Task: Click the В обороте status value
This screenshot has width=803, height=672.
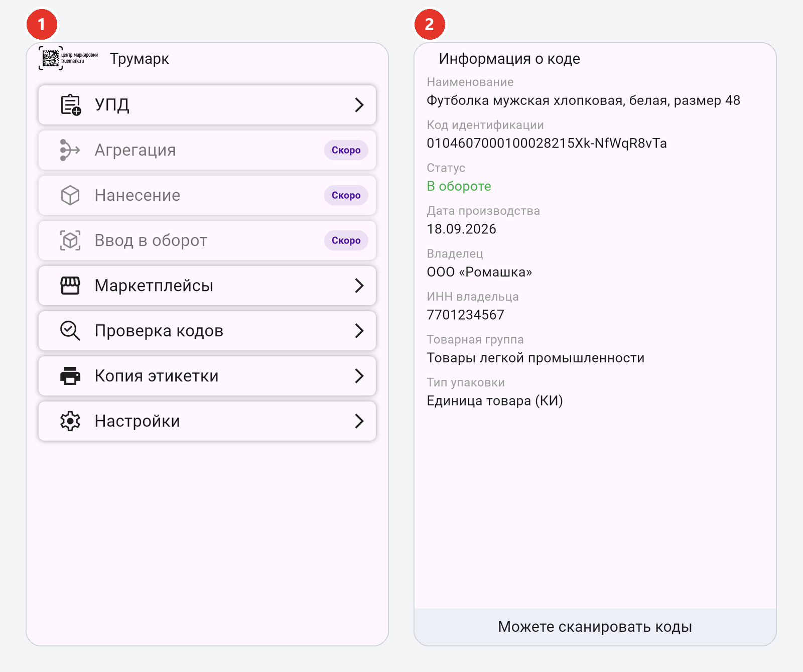Action: (x=459, y=186)
